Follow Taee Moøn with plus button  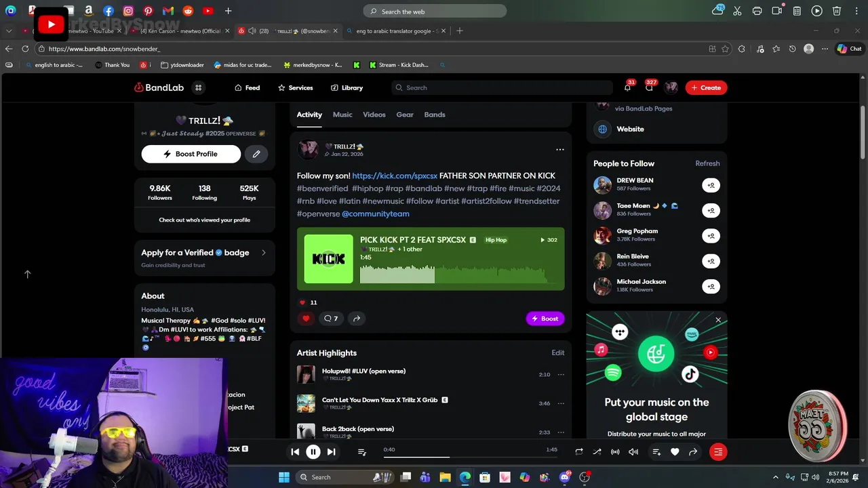pos(711,210)
